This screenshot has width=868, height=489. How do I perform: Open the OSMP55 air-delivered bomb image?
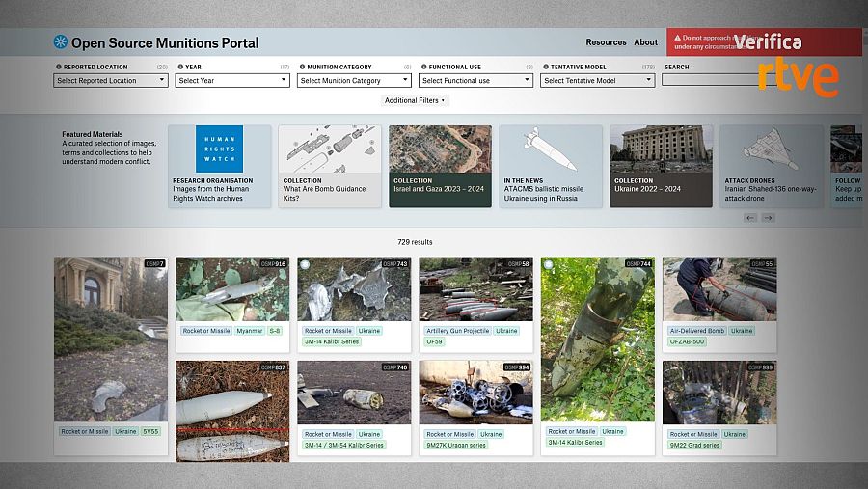[719, 289]
